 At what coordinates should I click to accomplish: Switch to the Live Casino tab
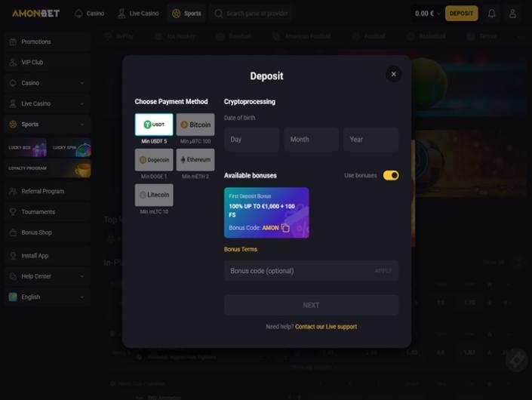tap(138, 14)
